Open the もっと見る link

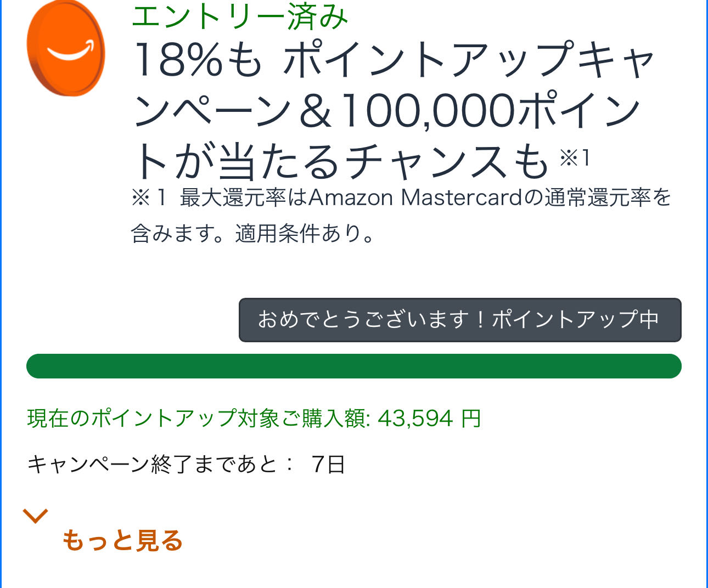pyautogui.click(x=122, y=540)
